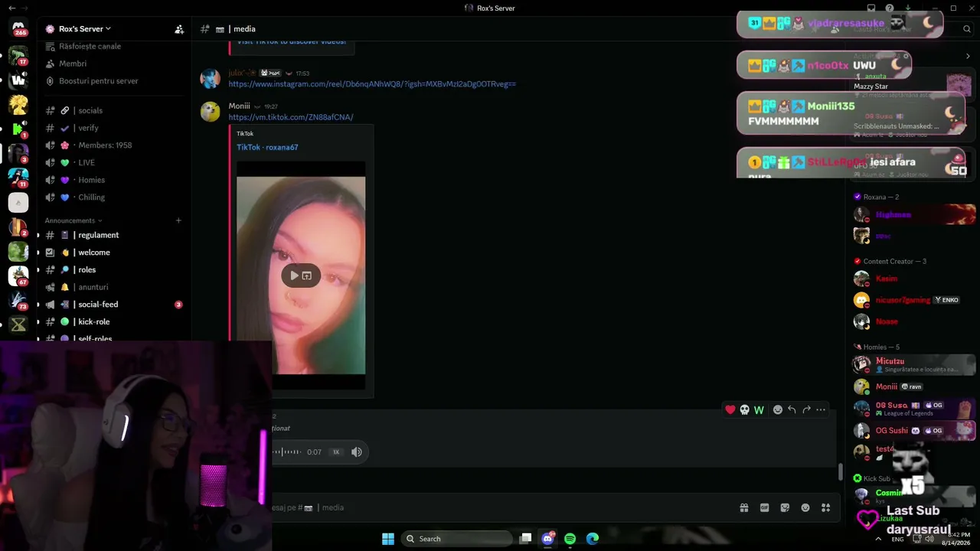
Task: Launch Microsoft Edge from the taskbar
Action: click(x=593, y=539)
